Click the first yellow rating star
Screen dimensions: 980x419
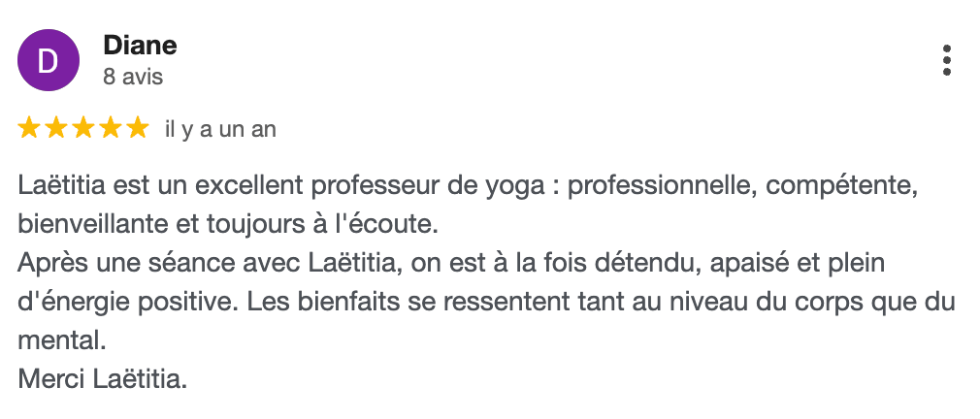tap(28, 129)
